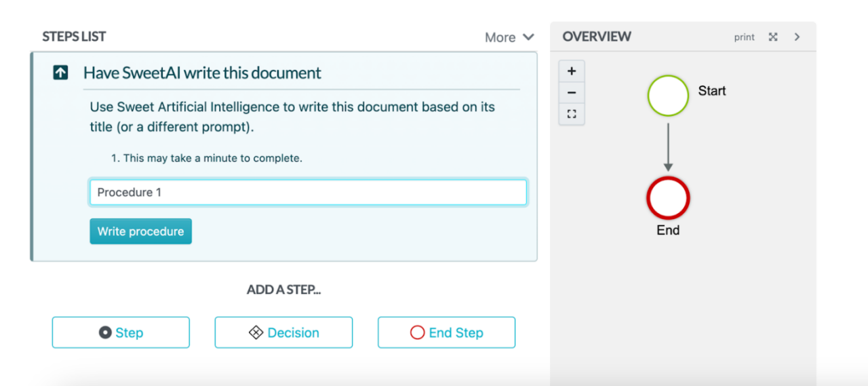Focus the 'Procedure 1' prompt text field

[308, 192]
